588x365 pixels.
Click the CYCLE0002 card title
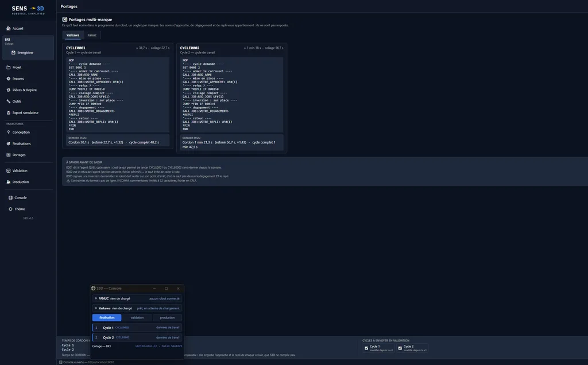[189, 48]
